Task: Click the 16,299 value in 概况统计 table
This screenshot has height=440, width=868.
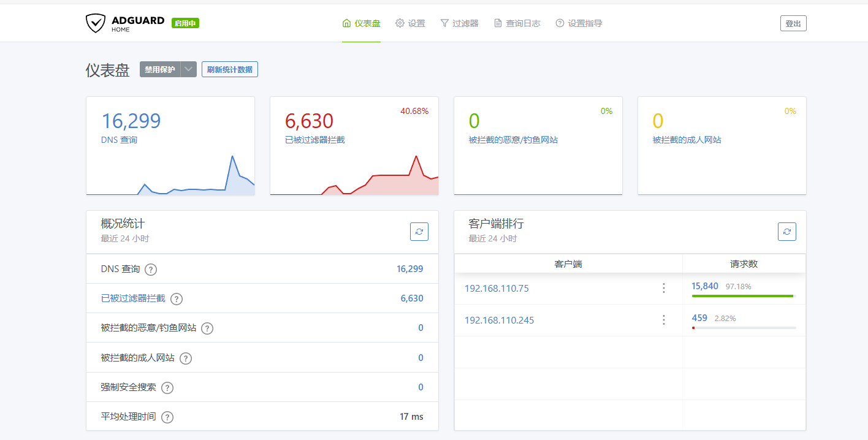Action: click(409, 269)
